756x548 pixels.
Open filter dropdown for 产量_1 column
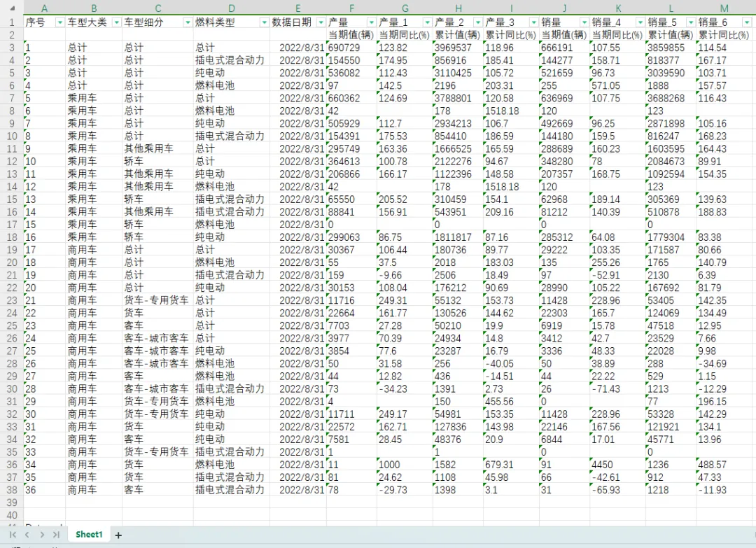click(x=427, y=22)
